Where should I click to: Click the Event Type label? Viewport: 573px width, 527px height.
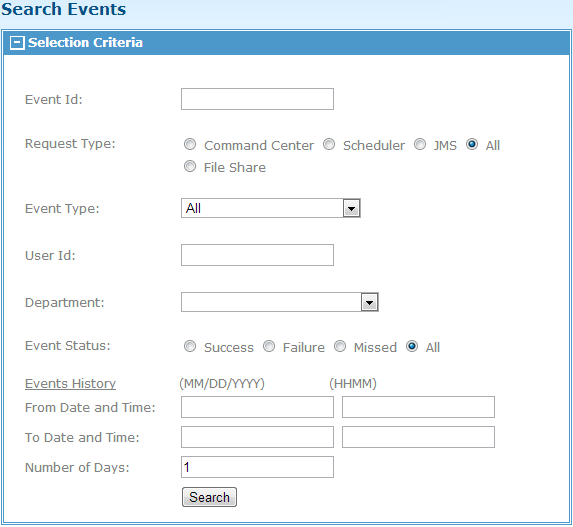pyautogui.click(x=62, y=209)
